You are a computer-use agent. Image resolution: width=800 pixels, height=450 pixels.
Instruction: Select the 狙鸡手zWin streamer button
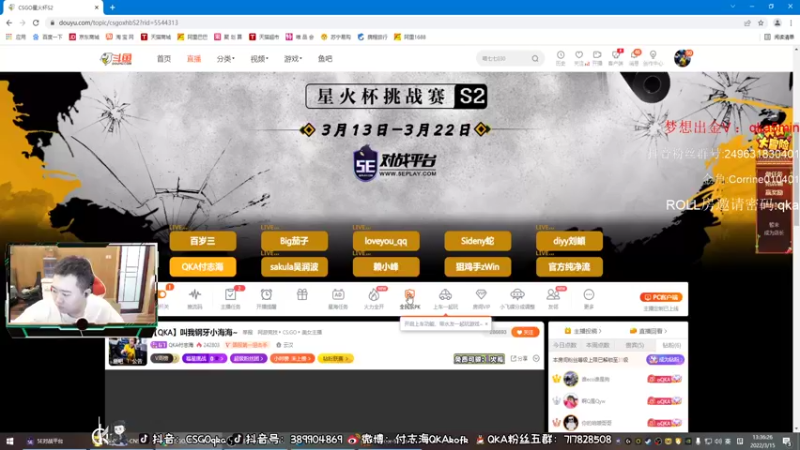pyautogui.click(x=478, y=267)
